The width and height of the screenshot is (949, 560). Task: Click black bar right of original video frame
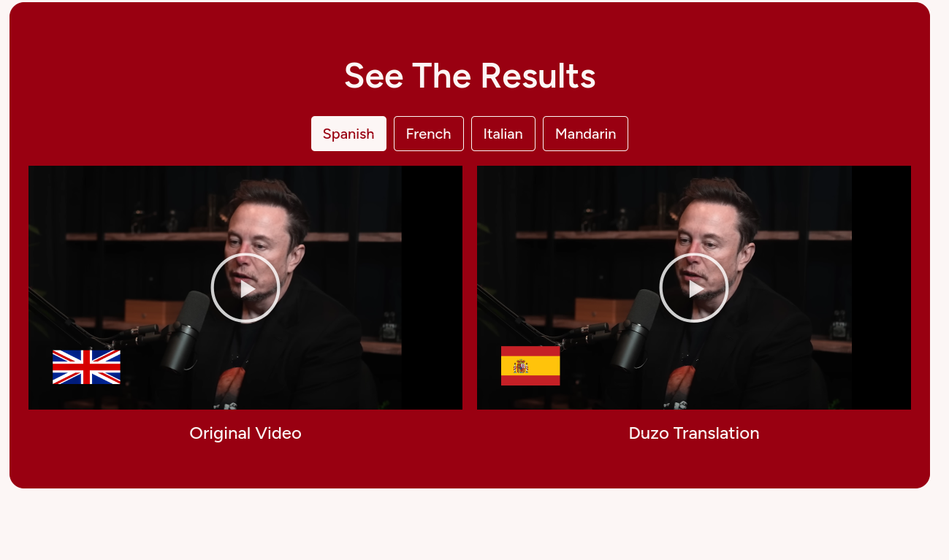point(432,288)
